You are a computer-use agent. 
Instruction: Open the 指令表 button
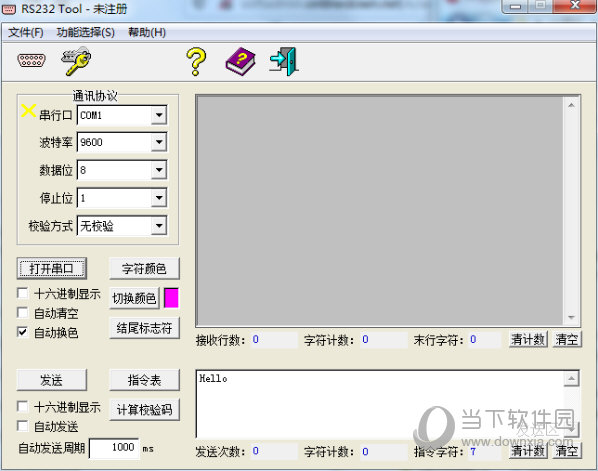tap(144, 380)
